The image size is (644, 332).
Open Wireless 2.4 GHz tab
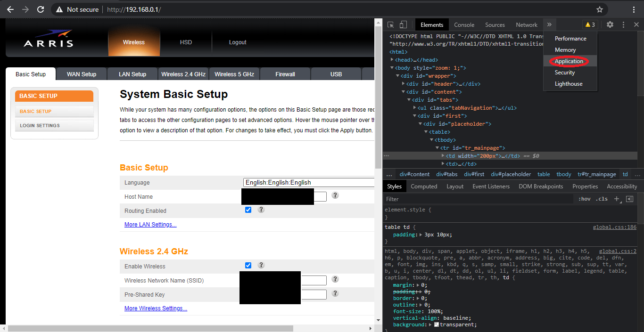(x=183, y=74)
